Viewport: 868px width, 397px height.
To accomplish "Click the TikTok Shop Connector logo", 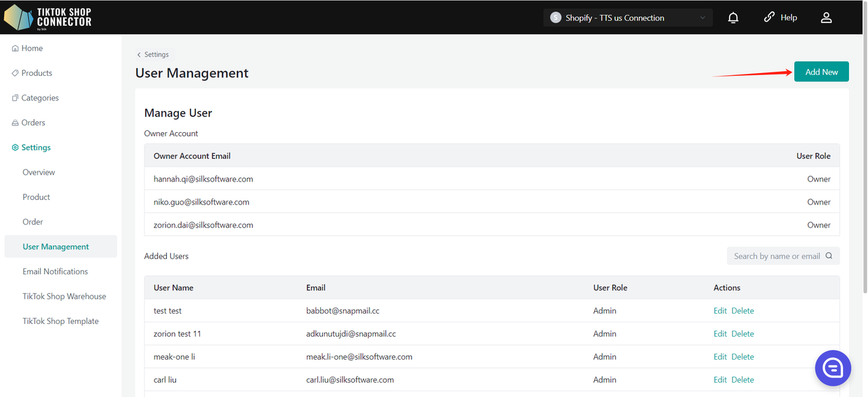I will tap(47, 18).
